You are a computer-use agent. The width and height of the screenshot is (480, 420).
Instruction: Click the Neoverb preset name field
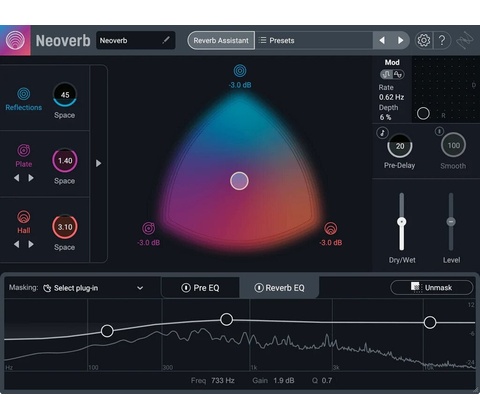(135, 40)
